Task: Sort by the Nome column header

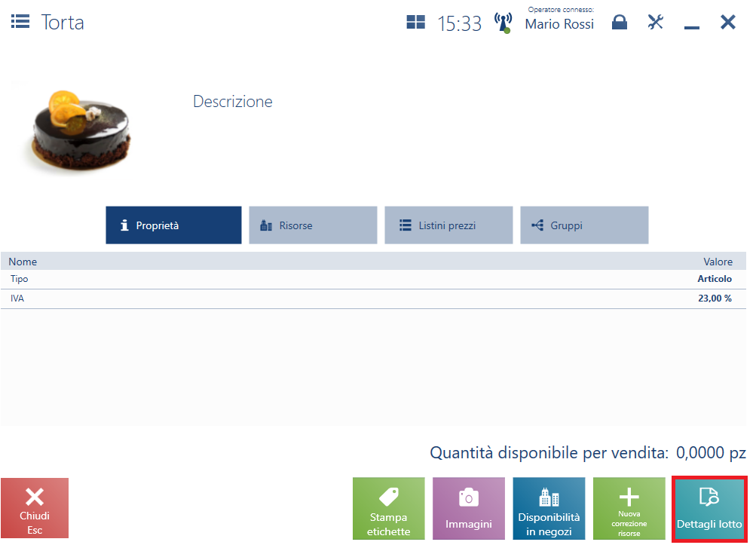Action: point(23,262)
